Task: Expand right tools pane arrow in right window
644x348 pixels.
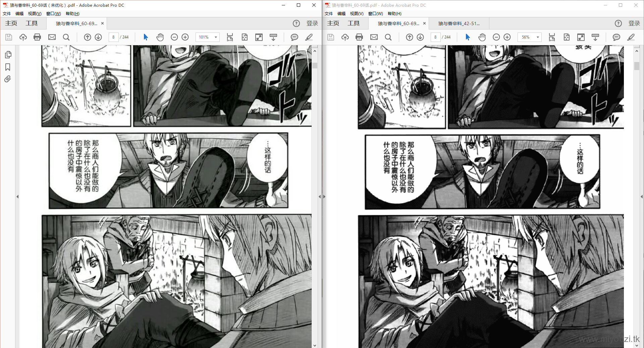Action: [x=641, y=197]
